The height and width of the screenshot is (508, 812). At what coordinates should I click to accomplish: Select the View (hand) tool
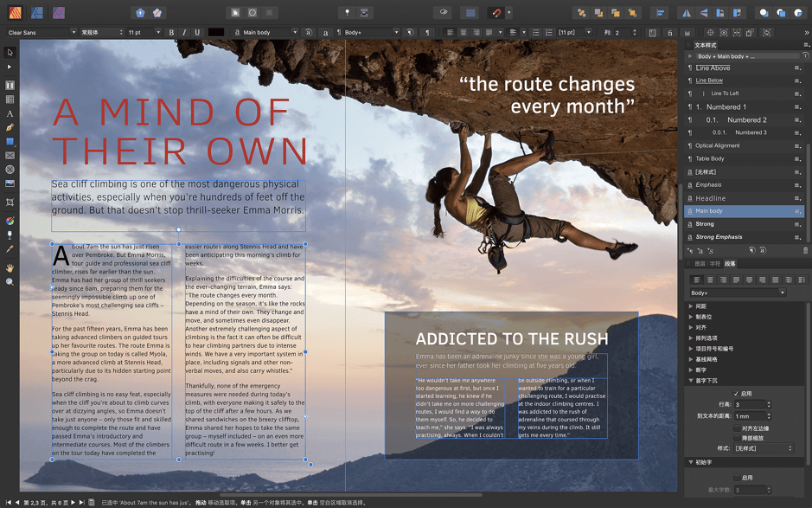point(10,268)
